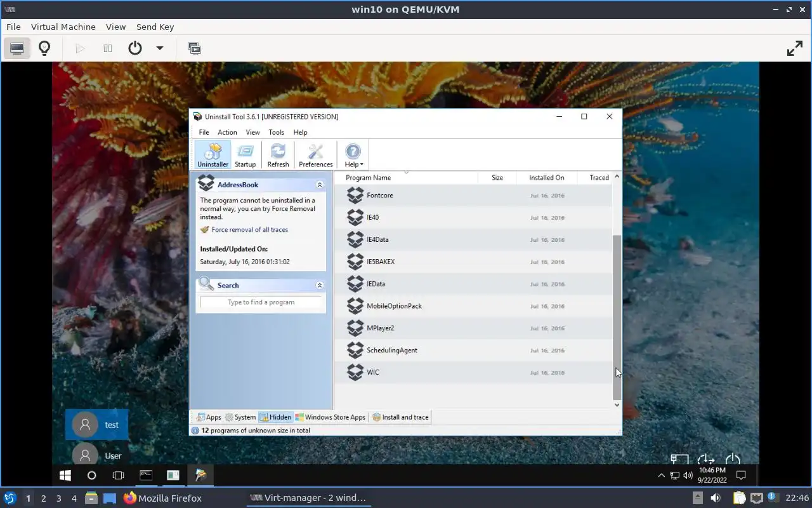The image size is (812, 508).
Task: Switch to workspace 2 on host panel
Action: tap(44, 498)
